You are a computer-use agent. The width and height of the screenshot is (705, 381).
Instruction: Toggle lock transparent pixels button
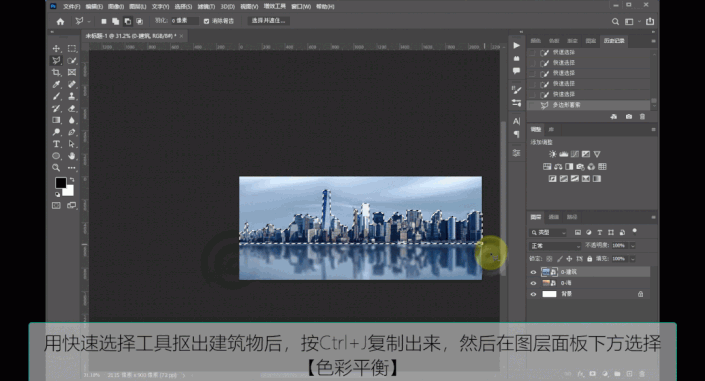tap(549, 259)
